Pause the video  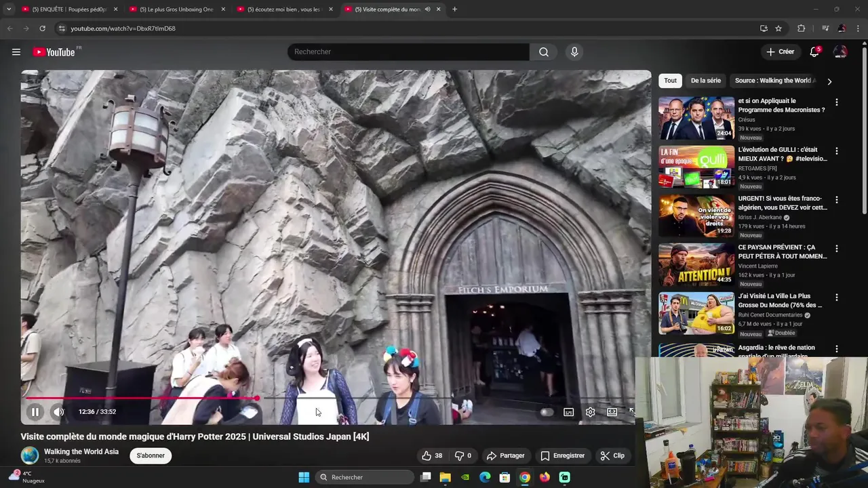[35, 411]
